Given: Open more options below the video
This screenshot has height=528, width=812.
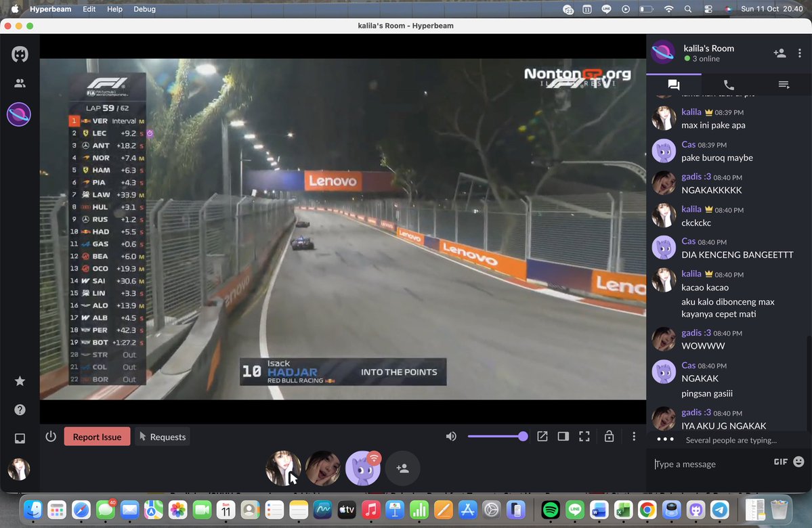Looking at the screenshot, I should coord(634,437).
